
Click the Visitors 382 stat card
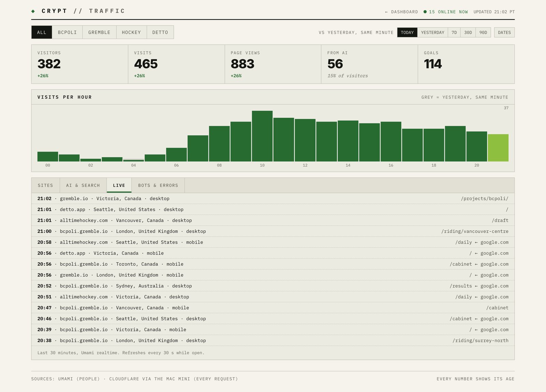tap(80, 64)
